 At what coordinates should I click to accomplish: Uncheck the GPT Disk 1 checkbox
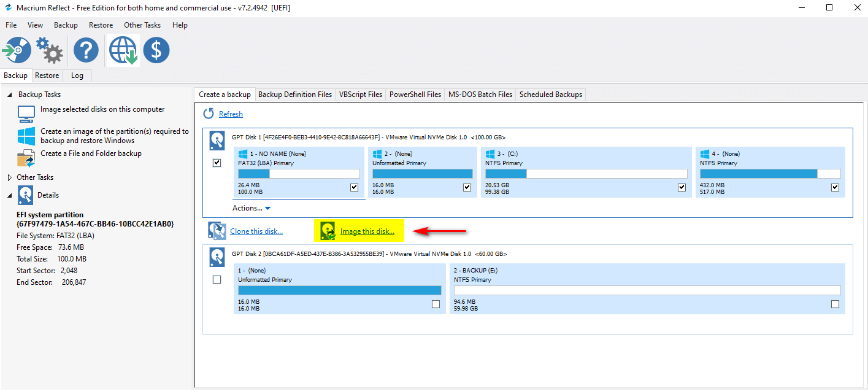(x=217, y=163)
